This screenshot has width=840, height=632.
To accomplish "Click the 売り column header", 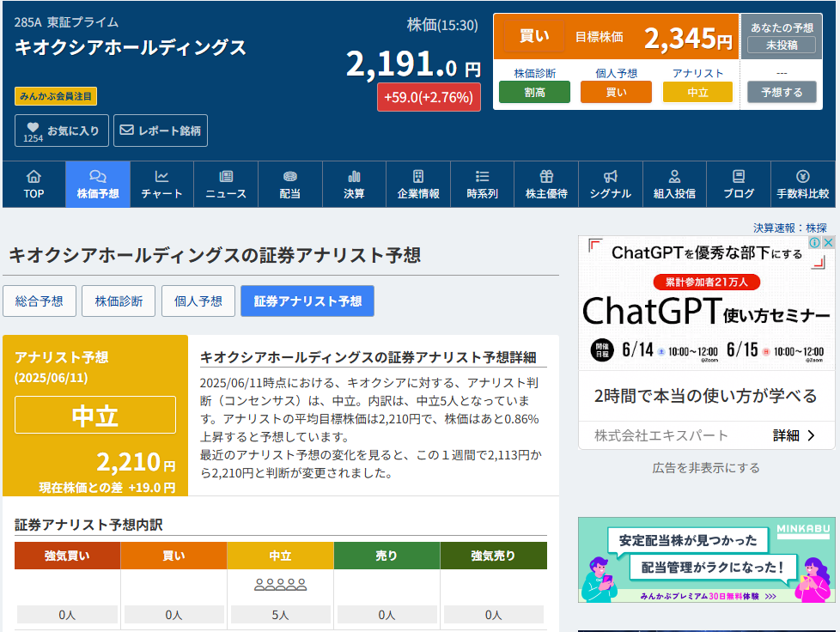I will [387, 556].
